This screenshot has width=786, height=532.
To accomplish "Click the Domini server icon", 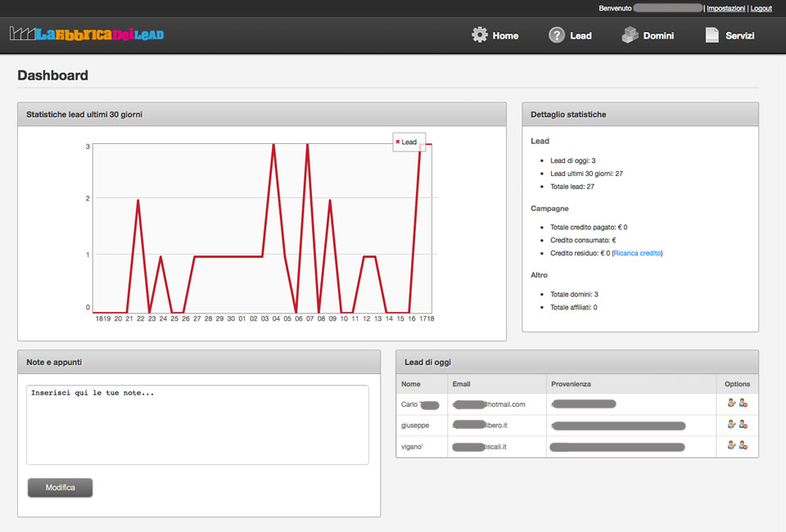I will click(630, 35).
